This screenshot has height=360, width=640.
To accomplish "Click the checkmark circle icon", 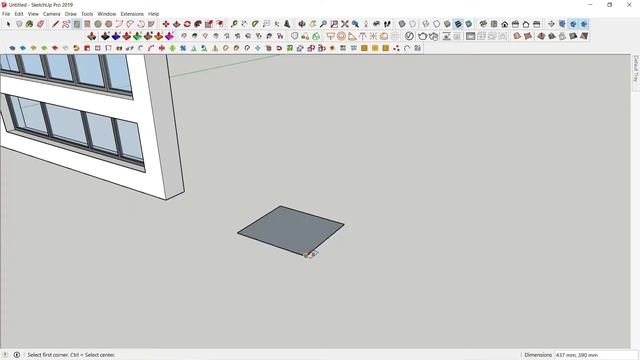I will pyautogui.click(x=409, y=36).
